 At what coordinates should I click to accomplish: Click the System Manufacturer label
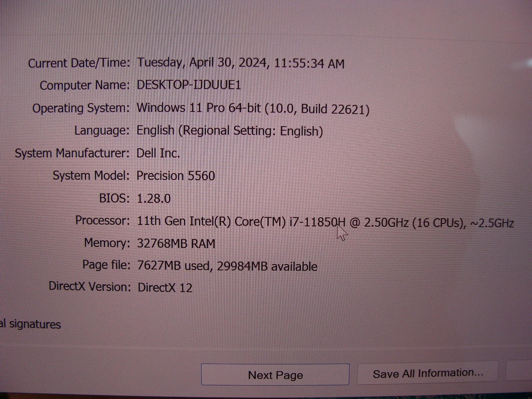click(72, 153)
